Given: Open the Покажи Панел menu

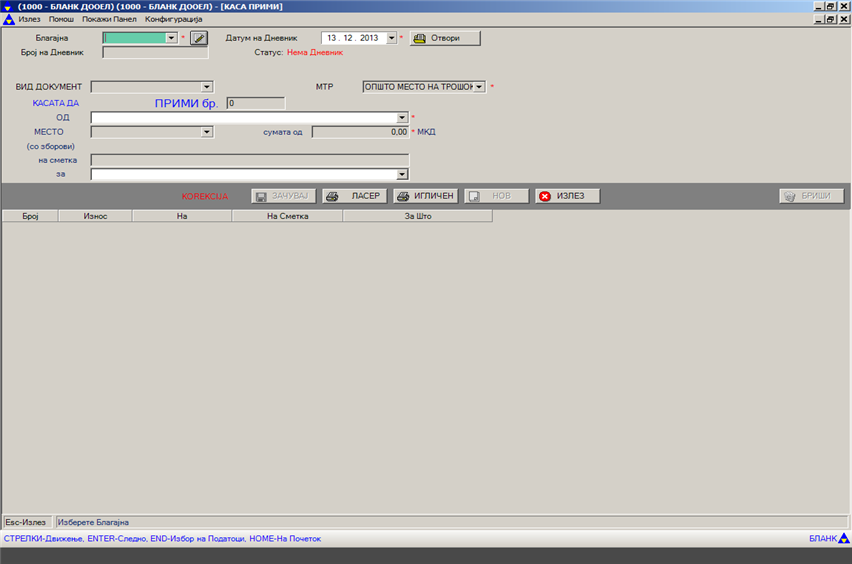Looking at the screenshot, I should click(x=109, y=19).
